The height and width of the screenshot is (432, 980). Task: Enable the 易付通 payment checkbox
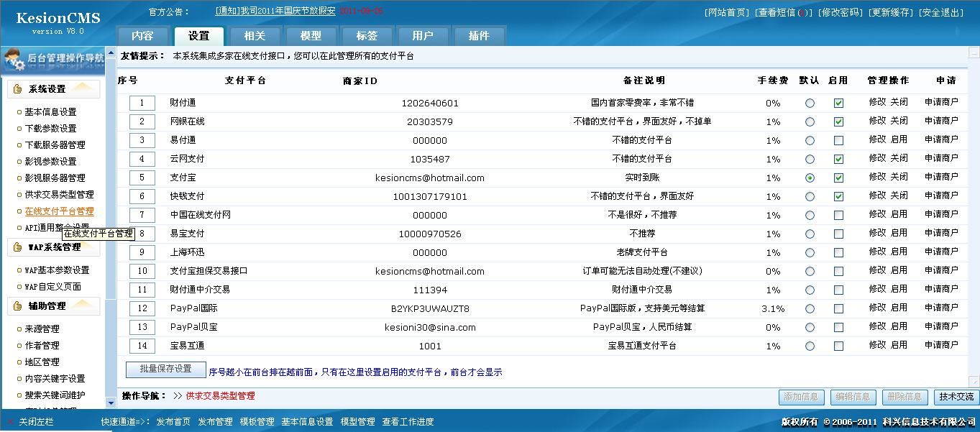coord(838,141)
